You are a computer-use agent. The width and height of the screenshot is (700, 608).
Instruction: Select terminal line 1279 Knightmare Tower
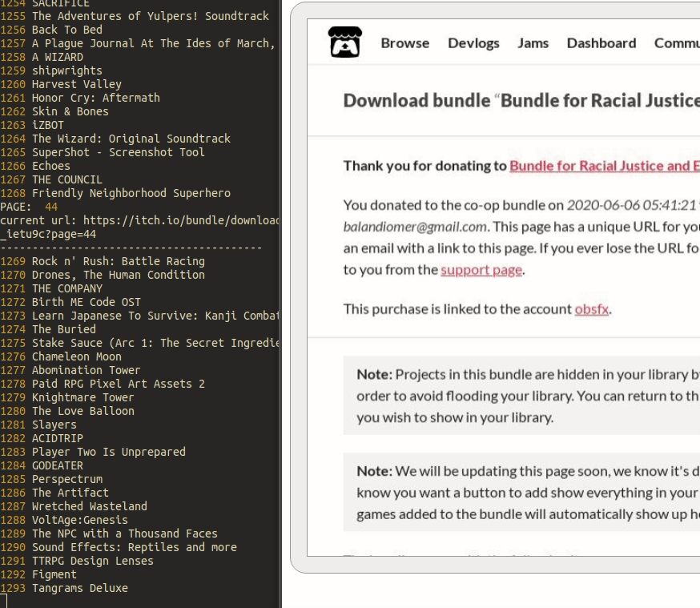pyautogui.click(x=67, y=397)
